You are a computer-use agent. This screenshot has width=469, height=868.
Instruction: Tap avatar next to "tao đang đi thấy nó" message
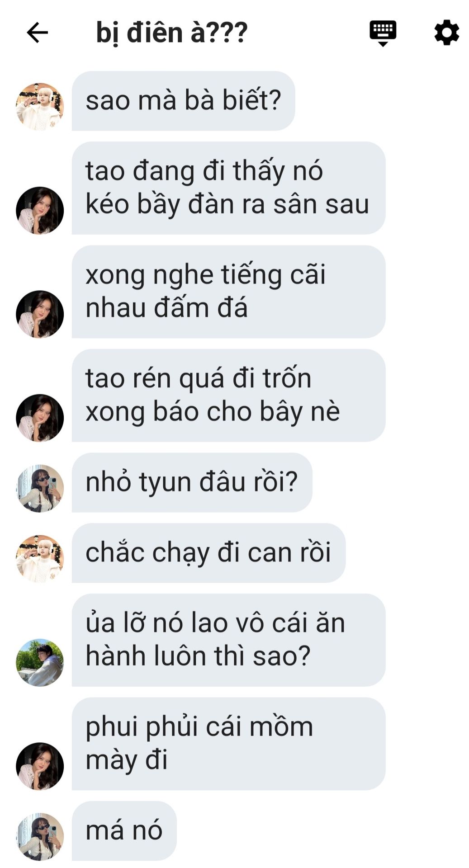click(40, 210)
